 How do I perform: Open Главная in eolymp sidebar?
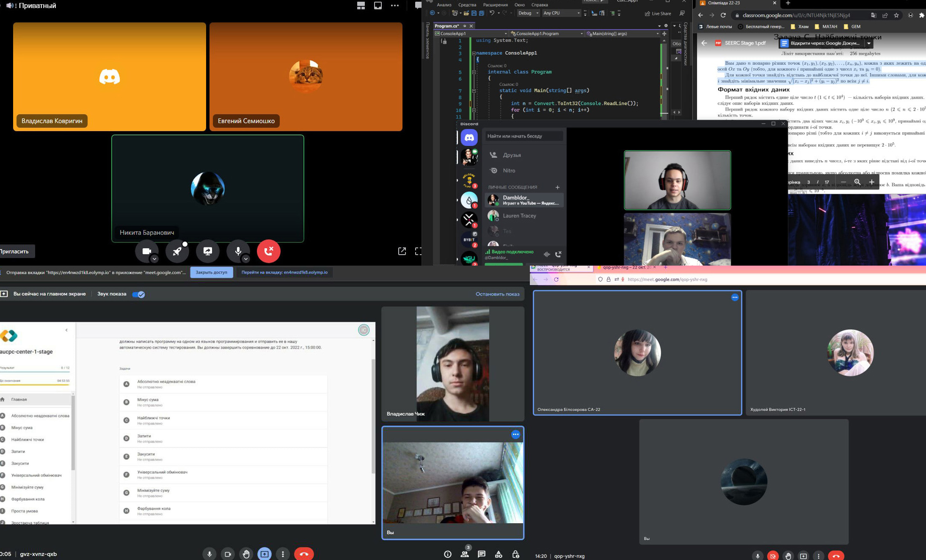36,399
